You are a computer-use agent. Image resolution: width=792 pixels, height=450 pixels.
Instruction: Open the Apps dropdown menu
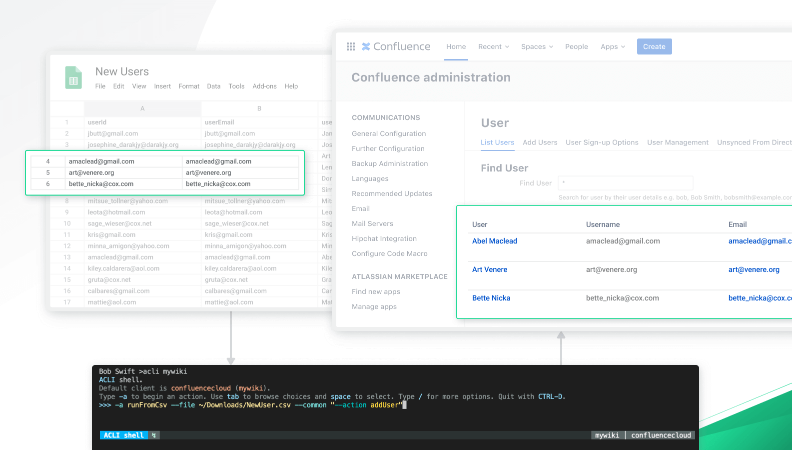pyautogui.click(x=613, y=46)
